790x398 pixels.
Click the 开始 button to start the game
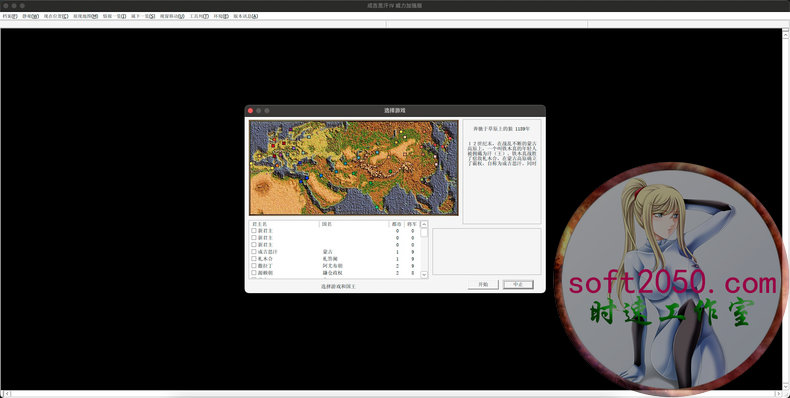pos(483,285)
